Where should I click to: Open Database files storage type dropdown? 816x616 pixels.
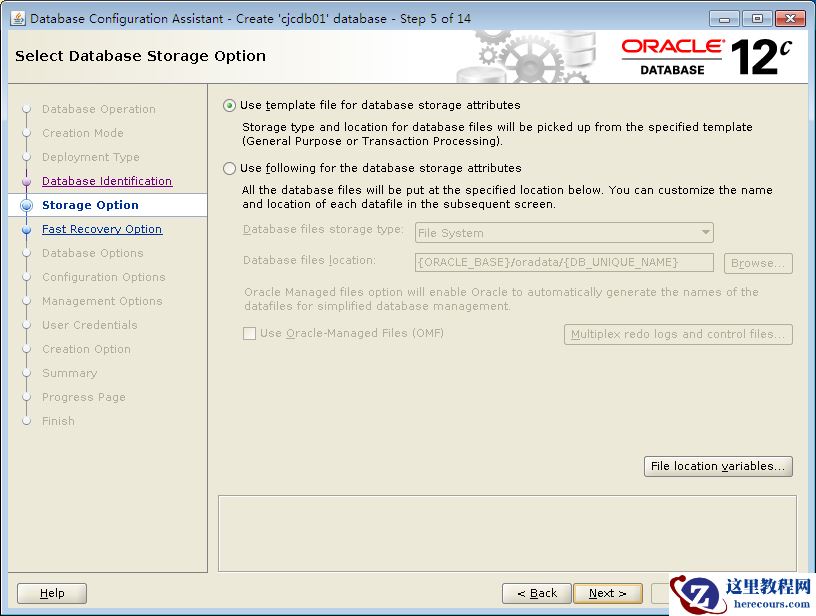tap(564, 233)
